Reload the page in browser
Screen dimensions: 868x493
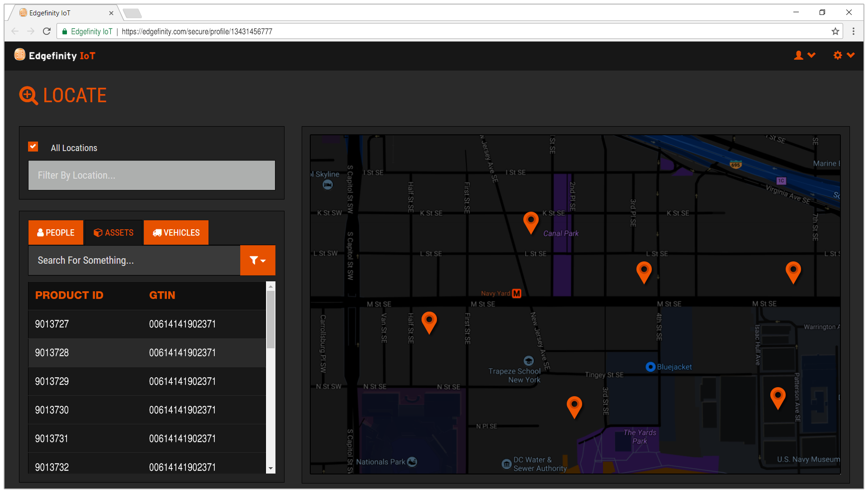[47, 31]
